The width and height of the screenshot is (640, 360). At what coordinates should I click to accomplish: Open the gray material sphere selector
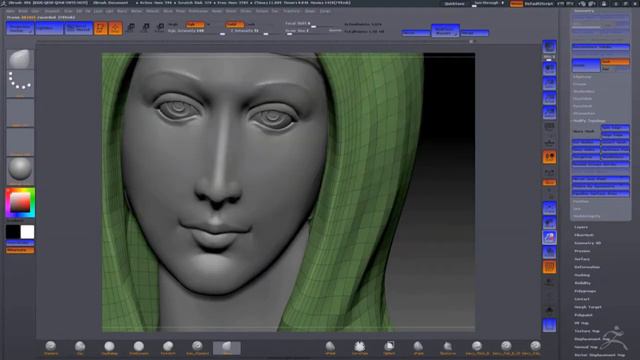point(20,171)
